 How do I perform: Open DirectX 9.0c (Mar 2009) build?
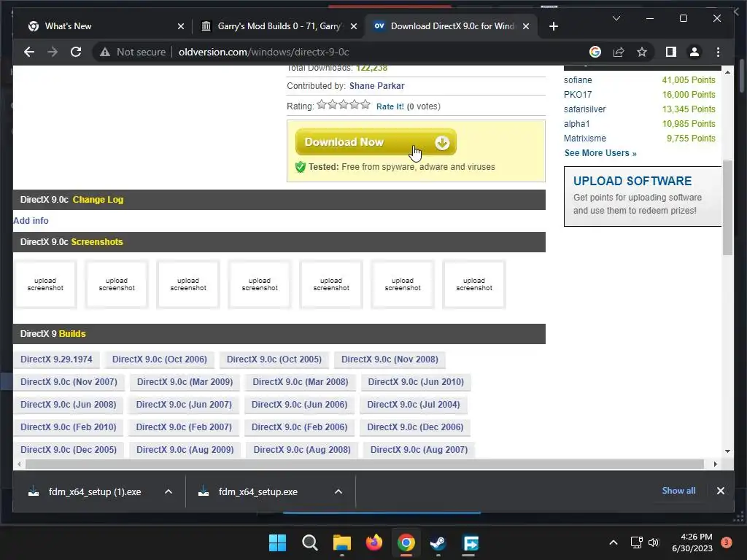pyautogui.click(x=185, y=382)
